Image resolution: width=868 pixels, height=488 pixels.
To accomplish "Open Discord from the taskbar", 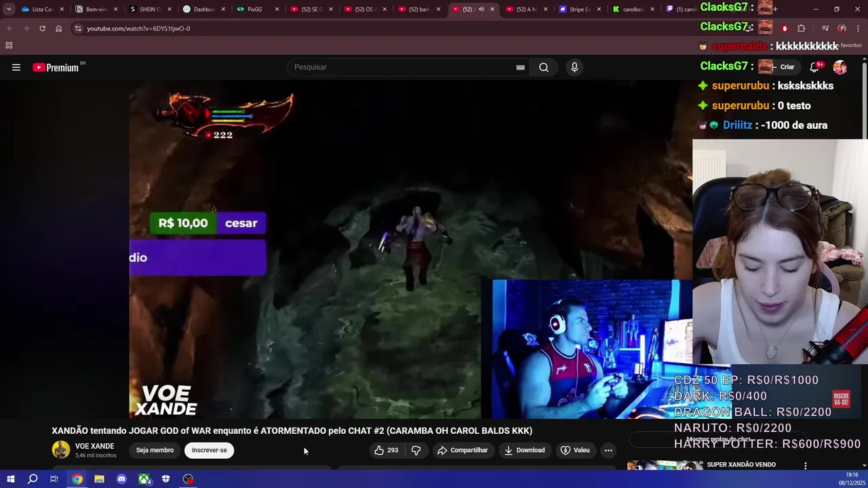I will click(x=121, y=479).
